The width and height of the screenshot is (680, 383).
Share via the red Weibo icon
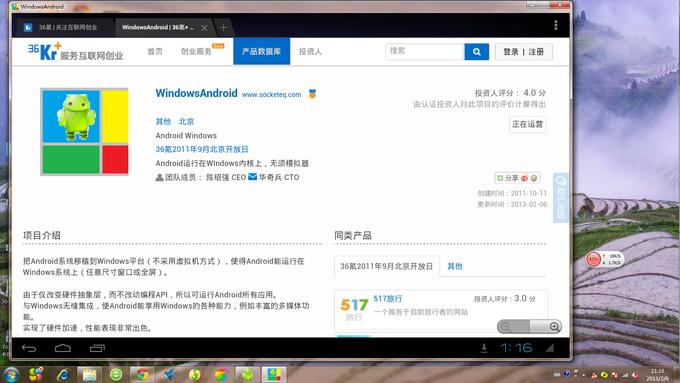coord(525,178)
